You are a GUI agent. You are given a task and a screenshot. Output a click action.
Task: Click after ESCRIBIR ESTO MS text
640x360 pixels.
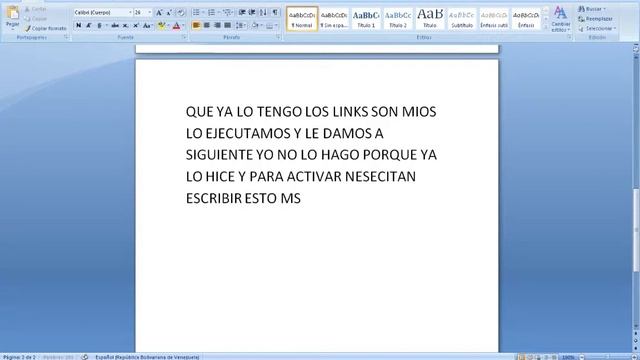pos(302,198)
